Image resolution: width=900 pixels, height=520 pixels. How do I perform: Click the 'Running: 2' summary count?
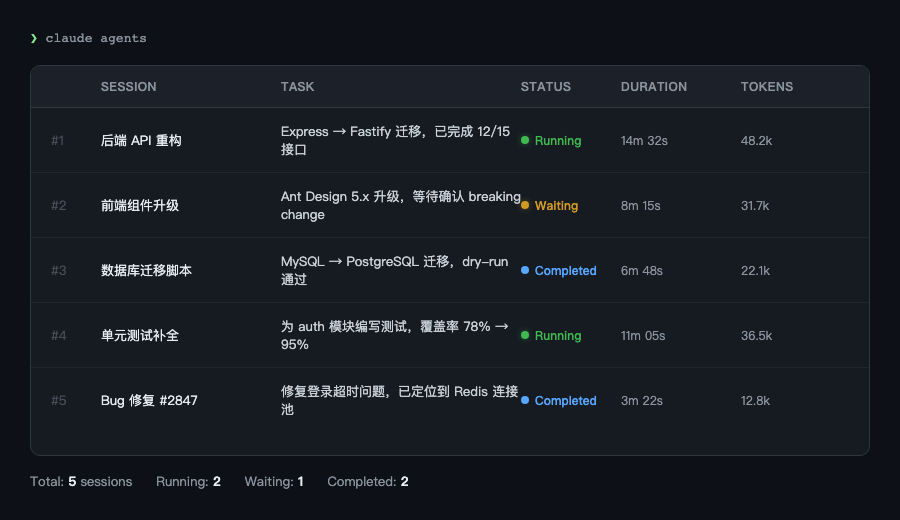coord(188,482)
